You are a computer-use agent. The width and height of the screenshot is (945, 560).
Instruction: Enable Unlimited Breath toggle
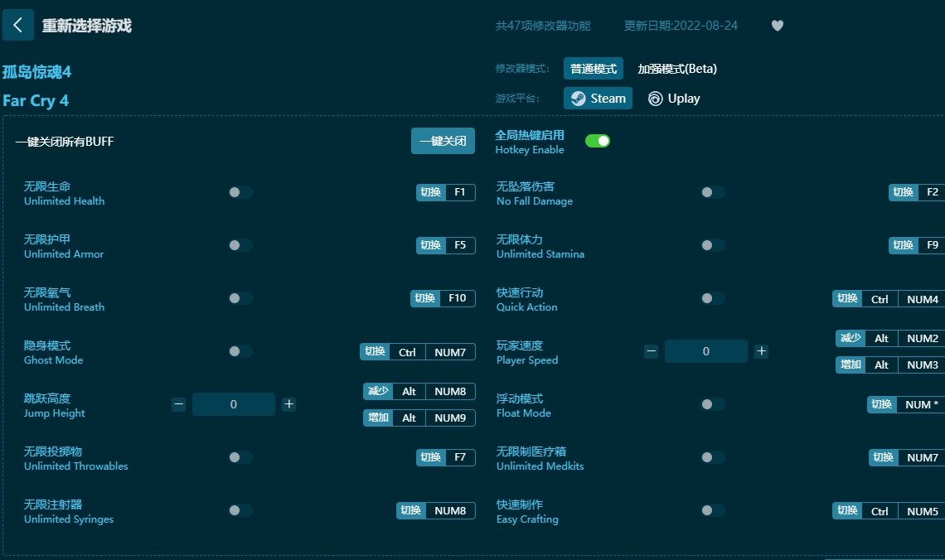coord(240,298)
